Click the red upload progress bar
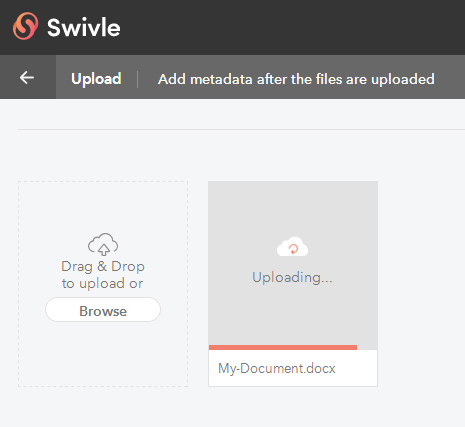 point(283,347)
